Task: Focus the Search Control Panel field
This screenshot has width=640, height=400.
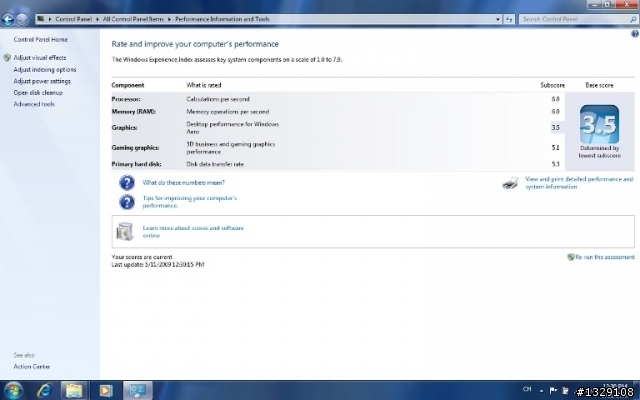Action: pos(574,19)
